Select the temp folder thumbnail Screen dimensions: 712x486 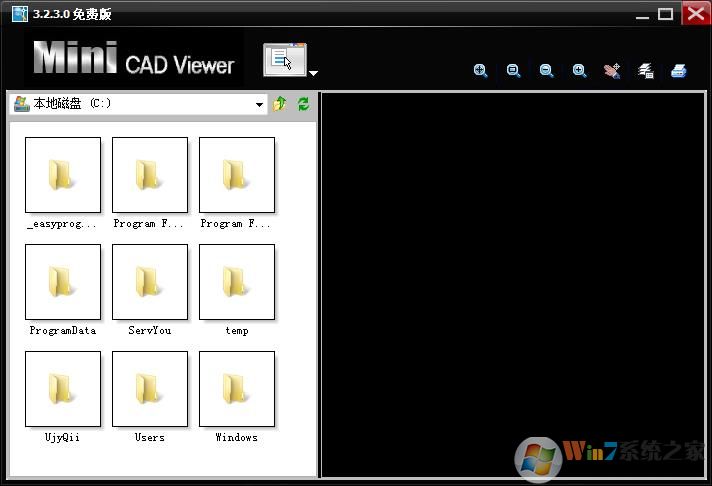[x=237, y=282]
